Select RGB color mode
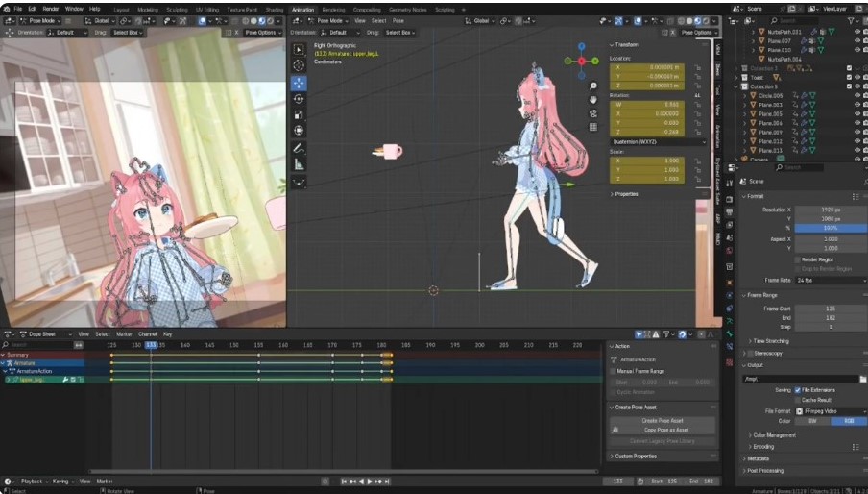This screenshot has height=494, width=868. 849,422
